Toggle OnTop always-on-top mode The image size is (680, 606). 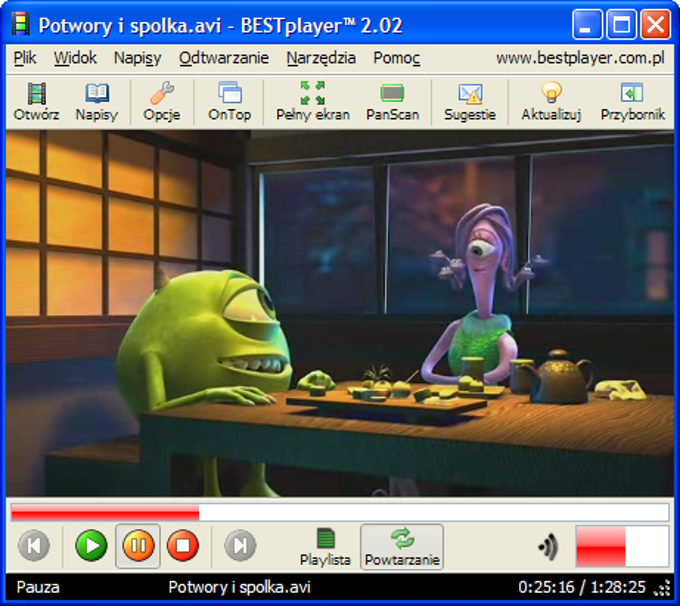click(x=229, y=102)
